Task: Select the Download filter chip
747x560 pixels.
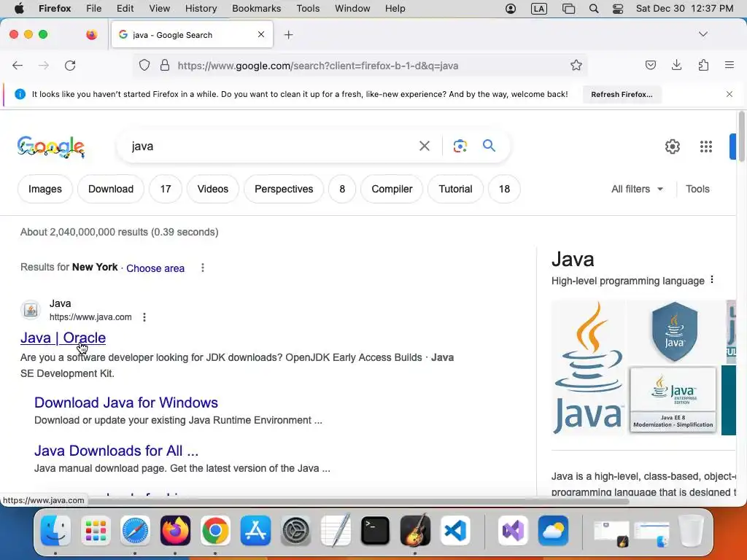Action: click(x=111, y=189)
